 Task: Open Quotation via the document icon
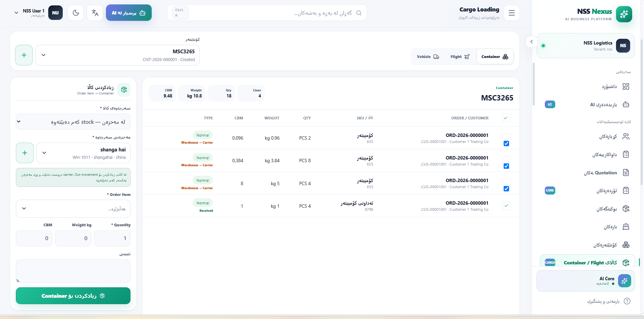(626, 173)
